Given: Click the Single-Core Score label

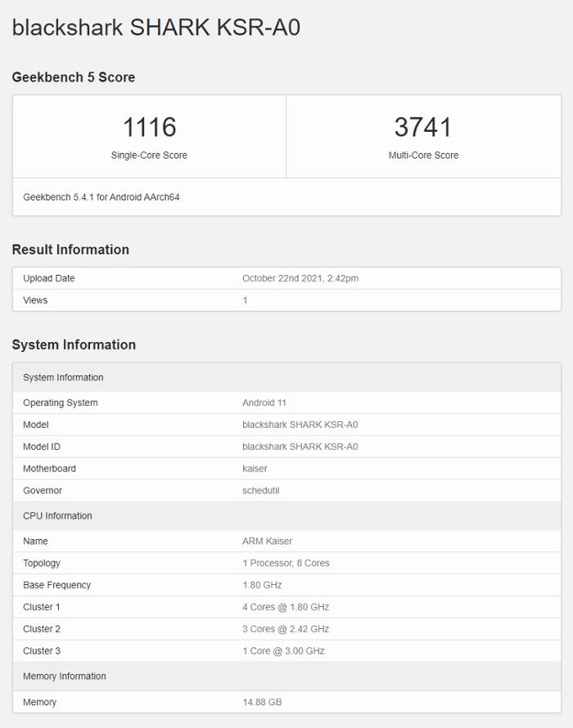Looking at the screenshot, I should click(149, 155).
